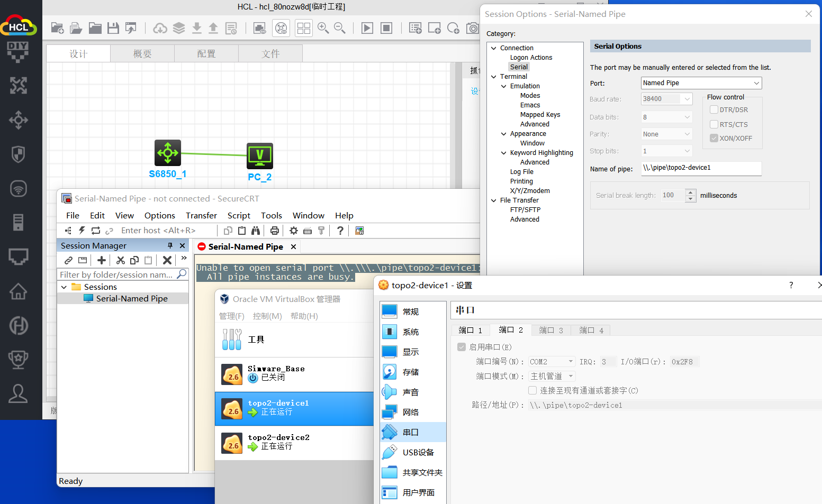Select the wireless device icon in HCL sidebar

[18, 189]
